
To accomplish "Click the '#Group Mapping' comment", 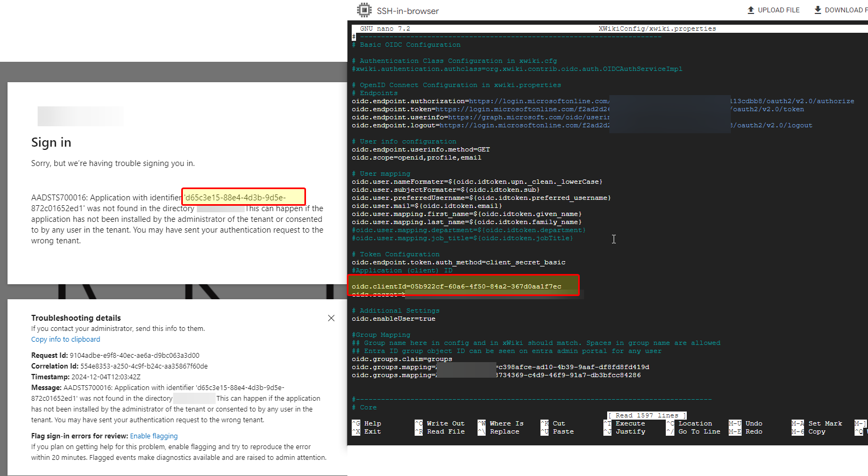I will (x=381, y=335).
